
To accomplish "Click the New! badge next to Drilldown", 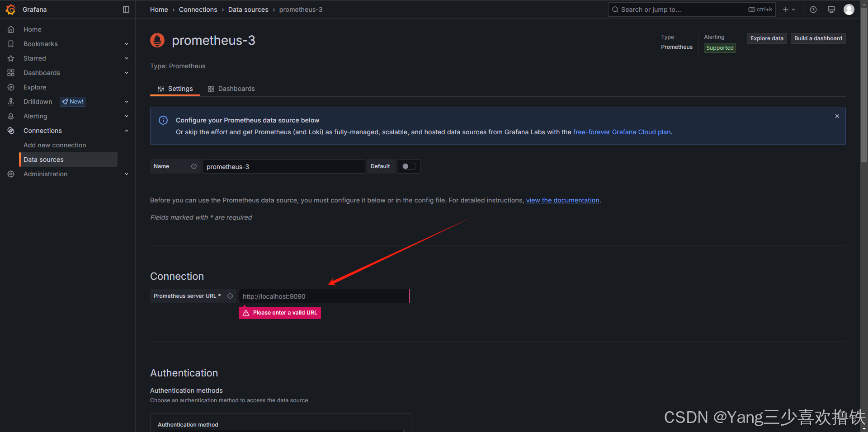I will (73, 102).
